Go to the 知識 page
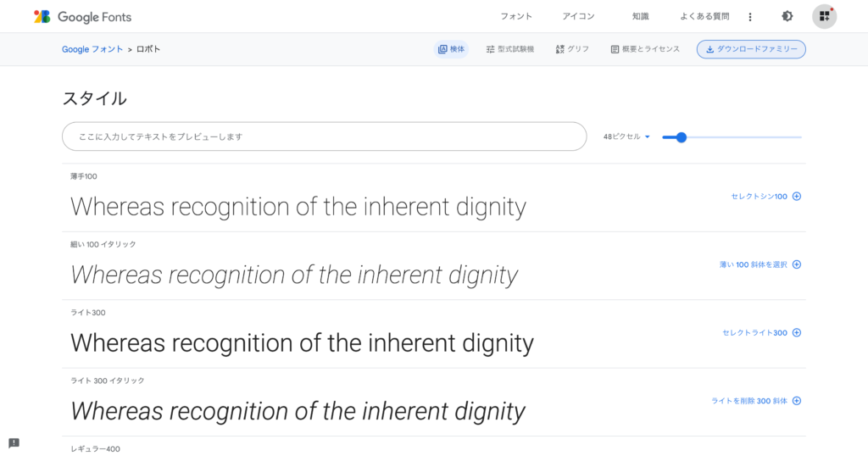Viewport: 868px width, 456px height. click(641, 16)
